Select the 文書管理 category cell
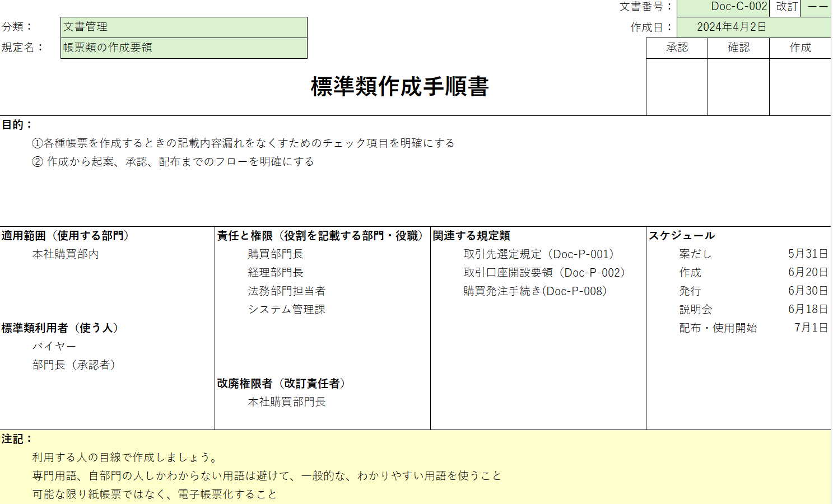The width and height of the screenshot is (833, 504). pyautogui.click(x=184, y=27)
